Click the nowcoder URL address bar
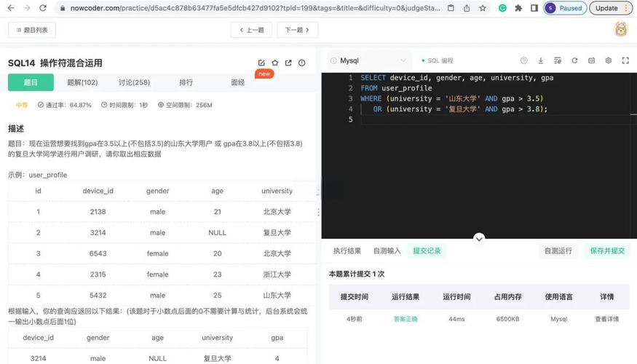The image size is (637, 364). pyautogui.click(x=255, y=8)
